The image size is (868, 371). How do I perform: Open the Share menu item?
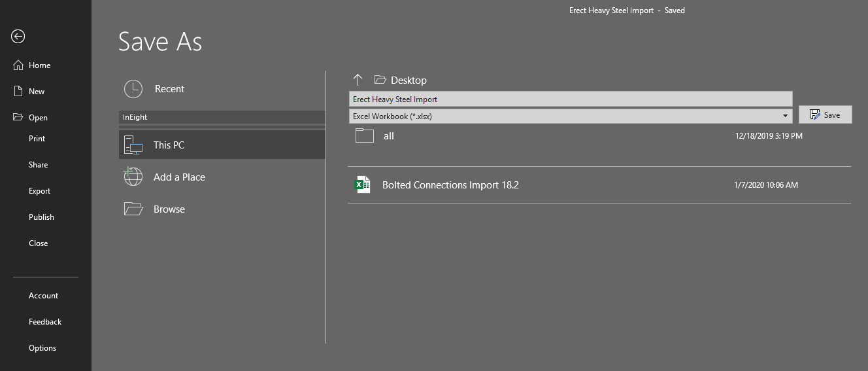38,165
